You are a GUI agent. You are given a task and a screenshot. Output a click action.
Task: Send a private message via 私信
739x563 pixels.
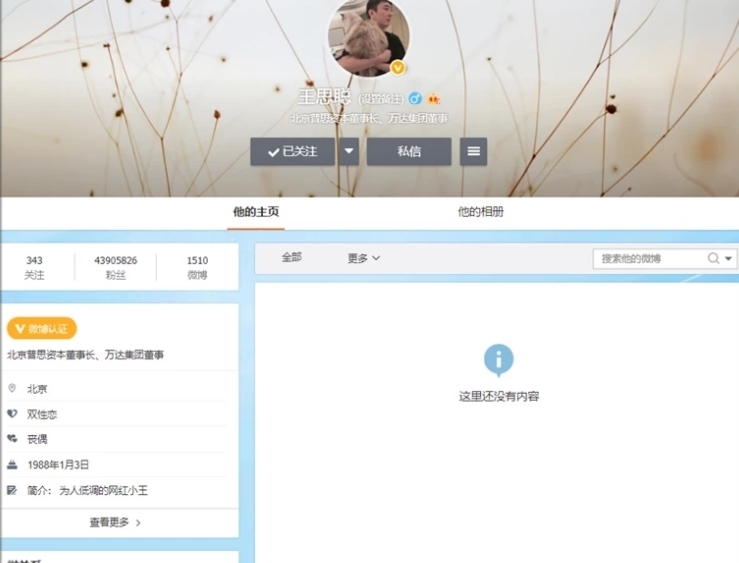point(409,151)
